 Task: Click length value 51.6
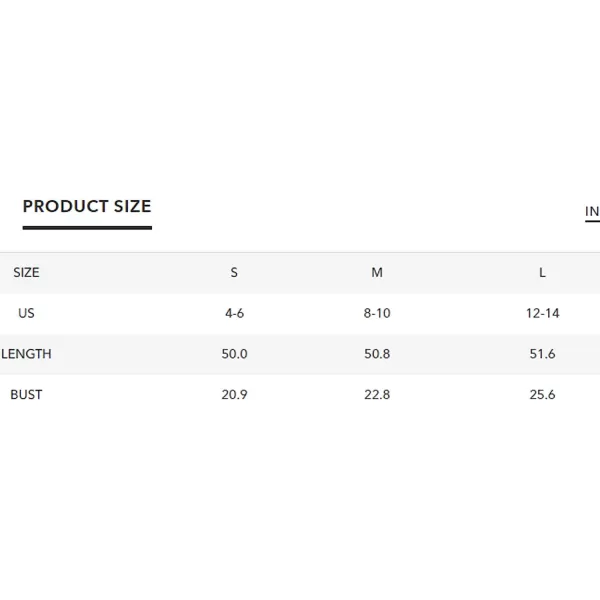(542, 354)
